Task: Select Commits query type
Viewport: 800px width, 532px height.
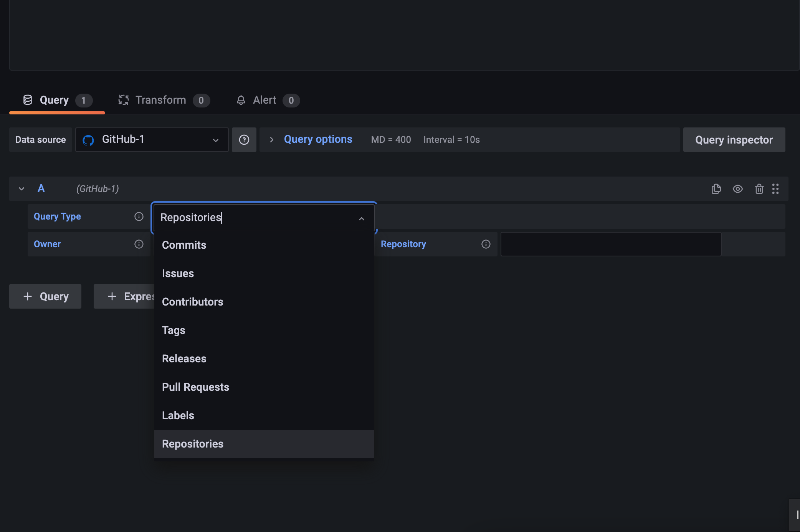Action: click(264, 245)
